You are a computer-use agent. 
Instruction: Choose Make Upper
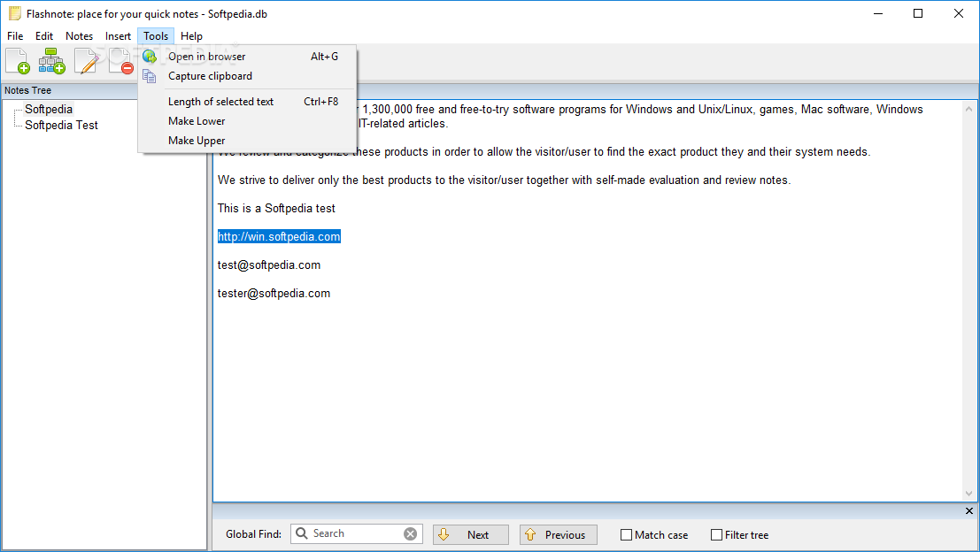(248, 141)
